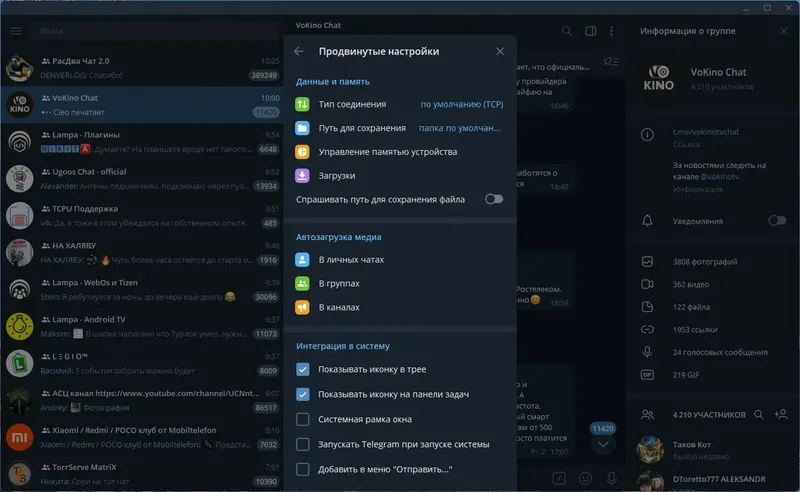800x492 pixels.
Task: Open the Lampa - Android TV chat
Action: click(x=142, y=327)
